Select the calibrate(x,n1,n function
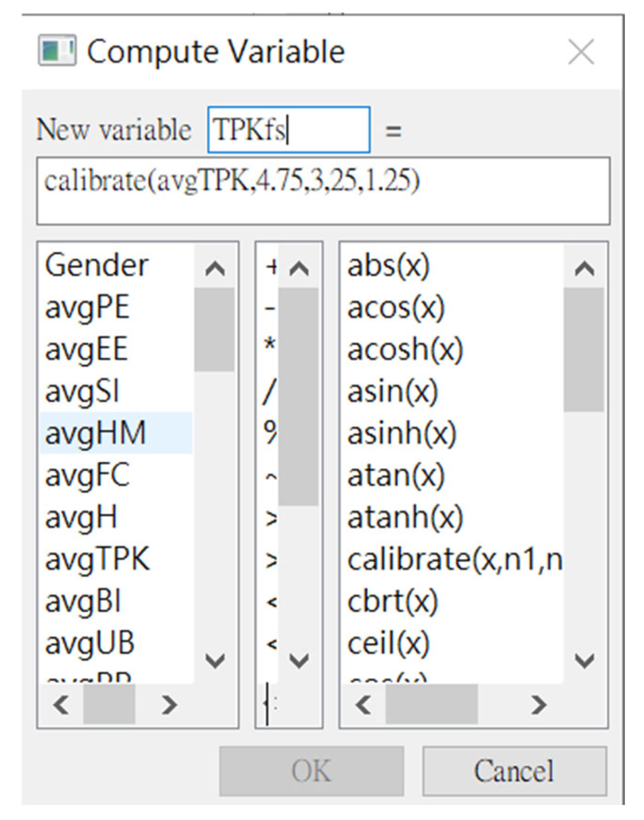This screenshot has height=820, width=644. pyautogui.click(x=455, y=559)
